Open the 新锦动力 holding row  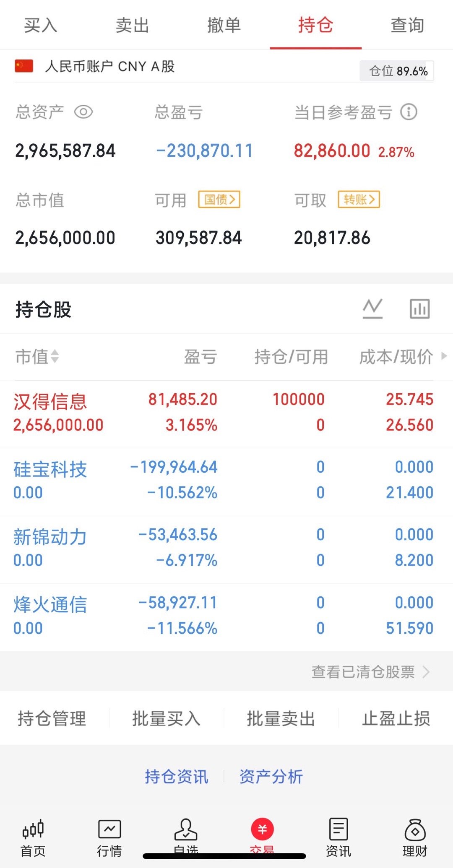(x=226, y=549)
